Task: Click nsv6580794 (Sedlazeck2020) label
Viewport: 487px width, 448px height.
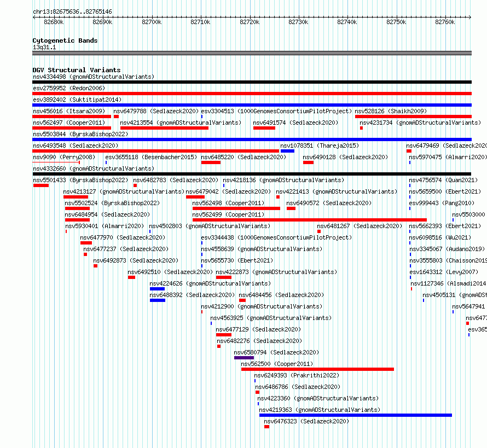Action: 276,352
